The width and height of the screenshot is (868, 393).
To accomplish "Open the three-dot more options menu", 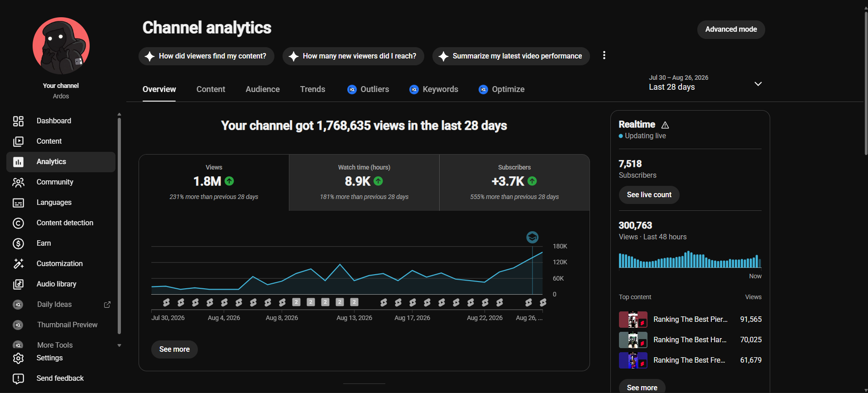I will tap(604, 55).
